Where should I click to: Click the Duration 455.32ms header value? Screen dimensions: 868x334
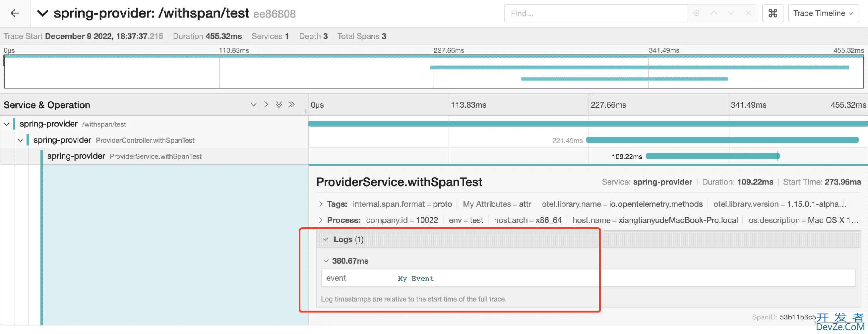click(224, 36)
